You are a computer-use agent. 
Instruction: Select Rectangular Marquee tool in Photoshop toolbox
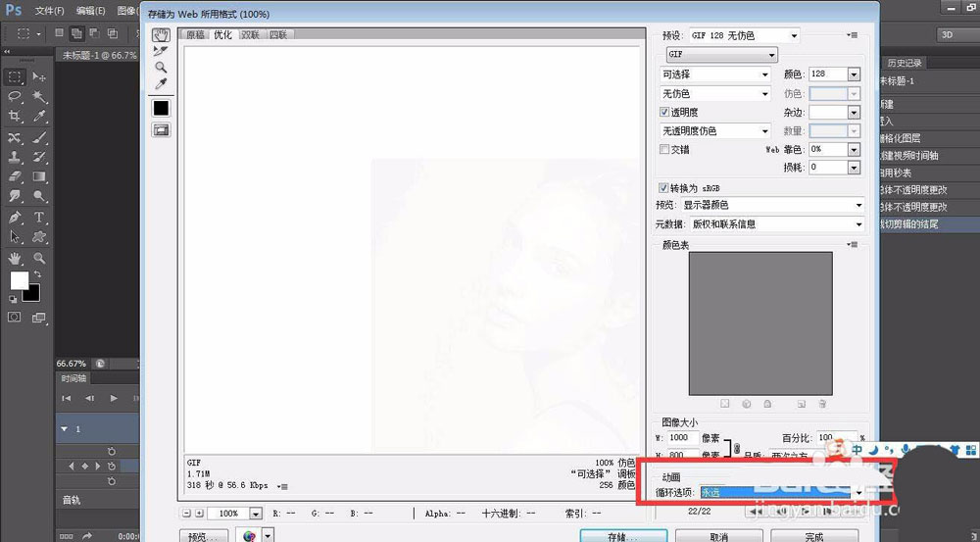coord(15,76)
